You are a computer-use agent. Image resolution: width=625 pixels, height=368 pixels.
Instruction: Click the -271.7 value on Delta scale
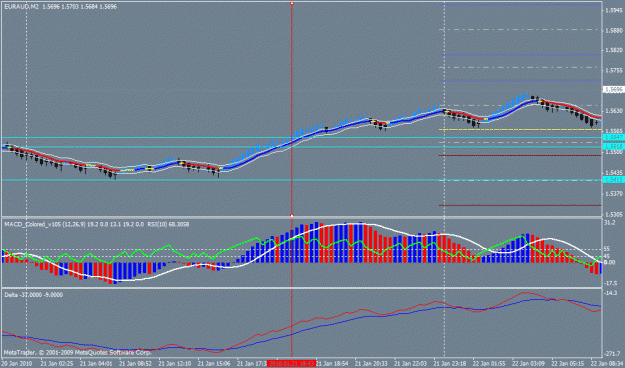pos(613,354)
